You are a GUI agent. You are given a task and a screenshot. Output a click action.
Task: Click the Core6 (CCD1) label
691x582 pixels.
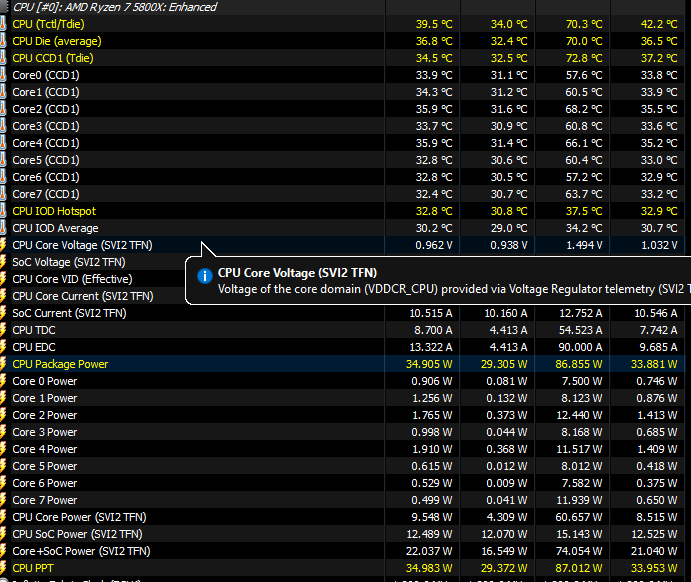(46, 177)
